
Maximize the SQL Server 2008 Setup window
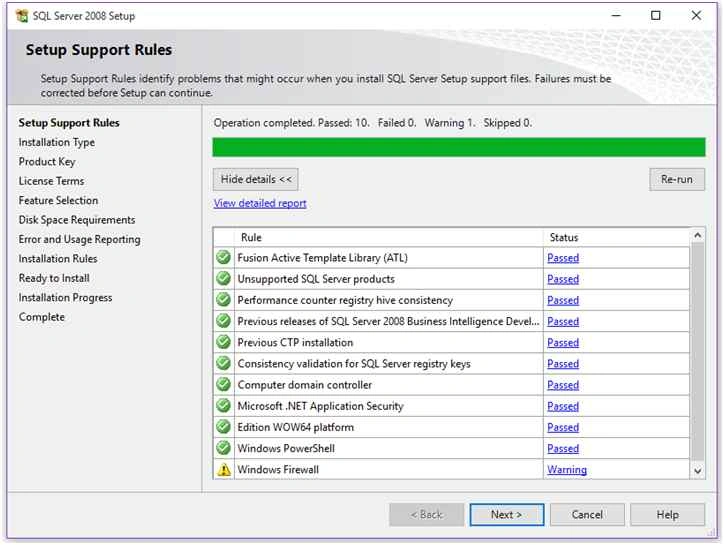point(656,15)
